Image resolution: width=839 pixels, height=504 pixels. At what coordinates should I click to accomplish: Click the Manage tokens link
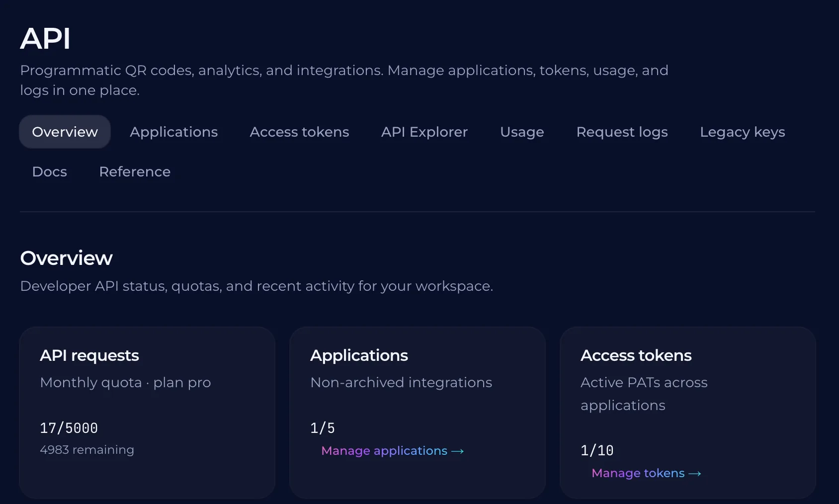tap(646, 473)
